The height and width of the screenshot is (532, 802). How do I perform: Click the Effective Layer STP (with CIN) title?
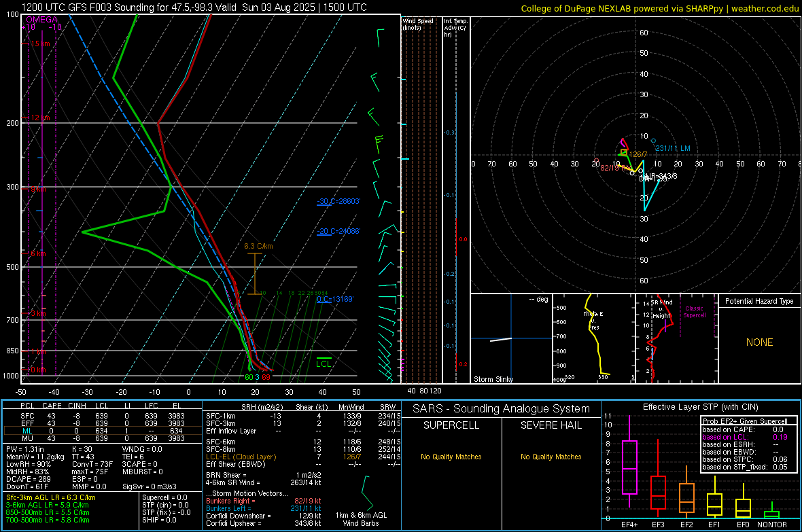click(700, 407)
